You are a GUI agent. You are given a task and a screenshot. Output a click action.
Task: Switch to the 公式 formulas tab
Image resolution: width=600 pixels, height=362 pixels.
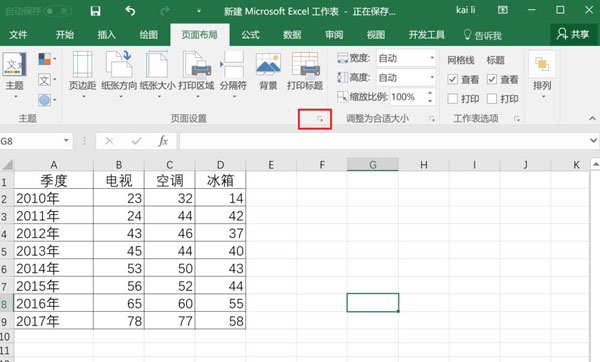click(250, 35)
